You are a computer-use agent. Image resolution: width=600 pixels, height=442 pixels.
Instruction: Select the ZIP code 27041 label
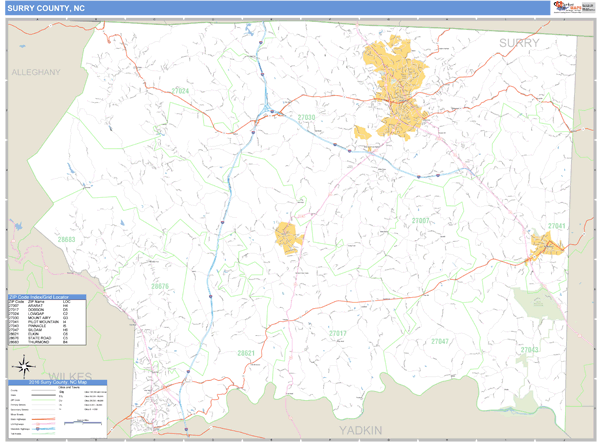[556, 226]
